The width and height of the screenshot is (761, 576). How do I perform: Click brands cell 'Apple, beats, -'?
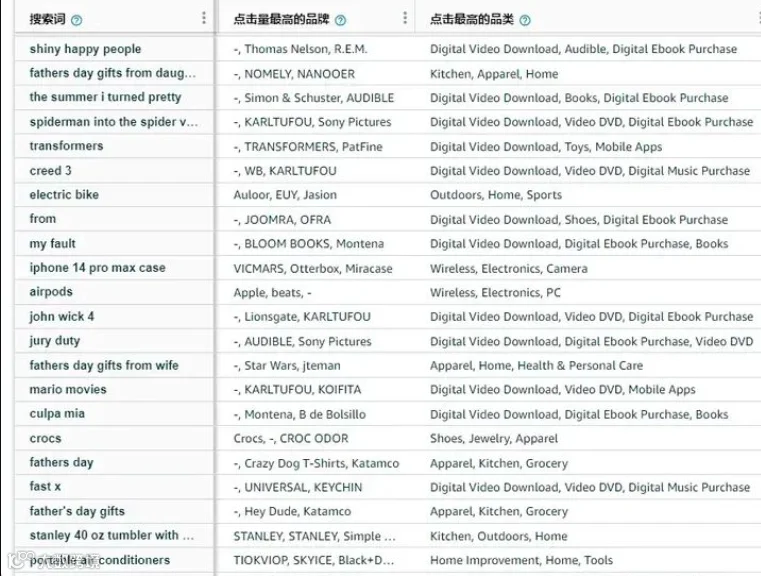click(x=272, y=293)
